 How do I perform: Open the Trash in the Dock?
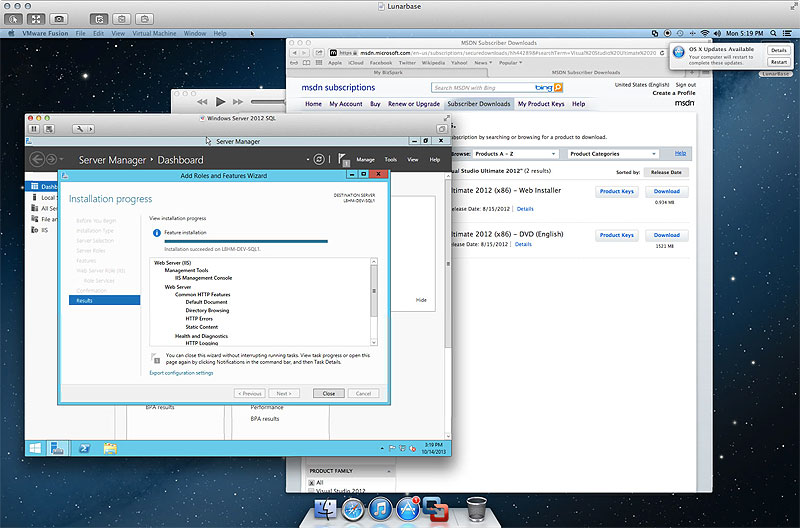[477, 509]
